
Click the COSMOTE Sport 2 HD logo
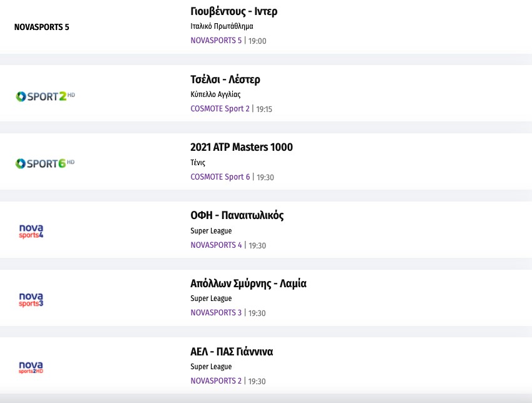tap(45, 96)
